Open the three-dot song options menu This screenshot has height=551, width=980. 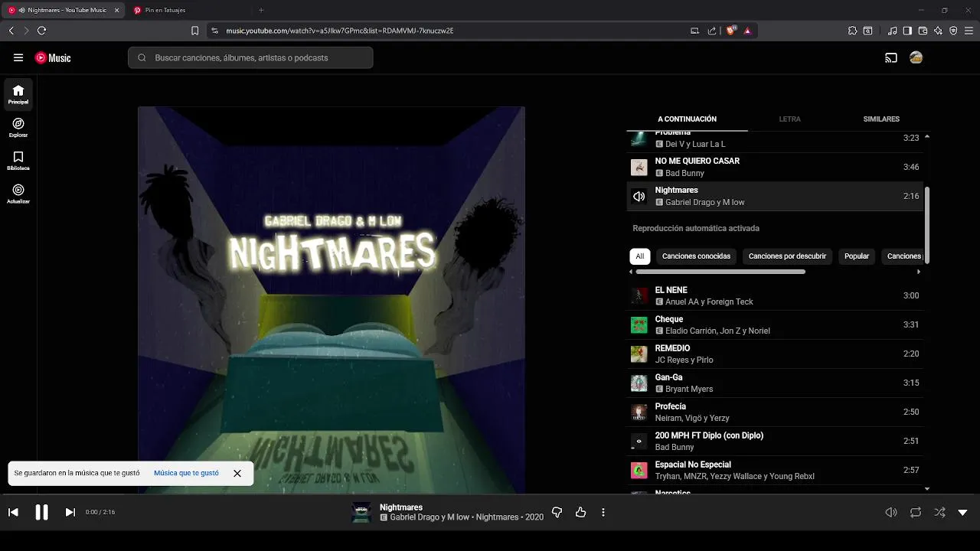603,512
